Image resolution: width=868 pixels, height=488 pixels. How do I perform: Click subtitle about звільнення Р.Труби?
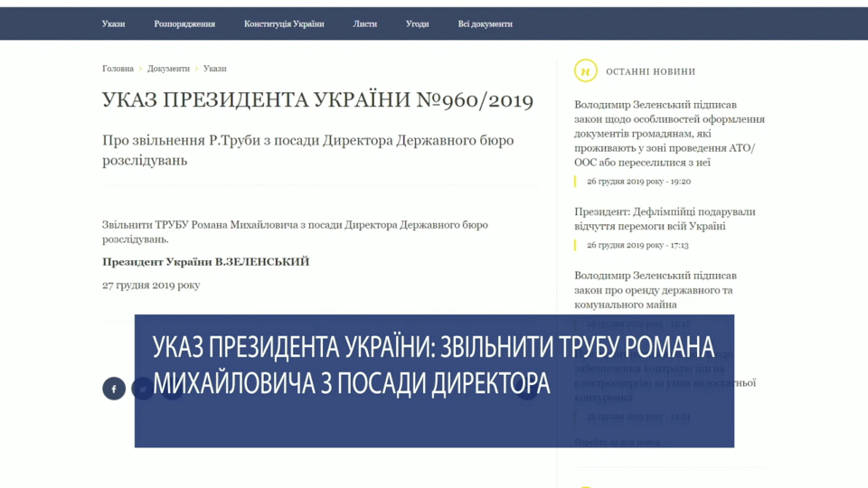tap(307, 150)
